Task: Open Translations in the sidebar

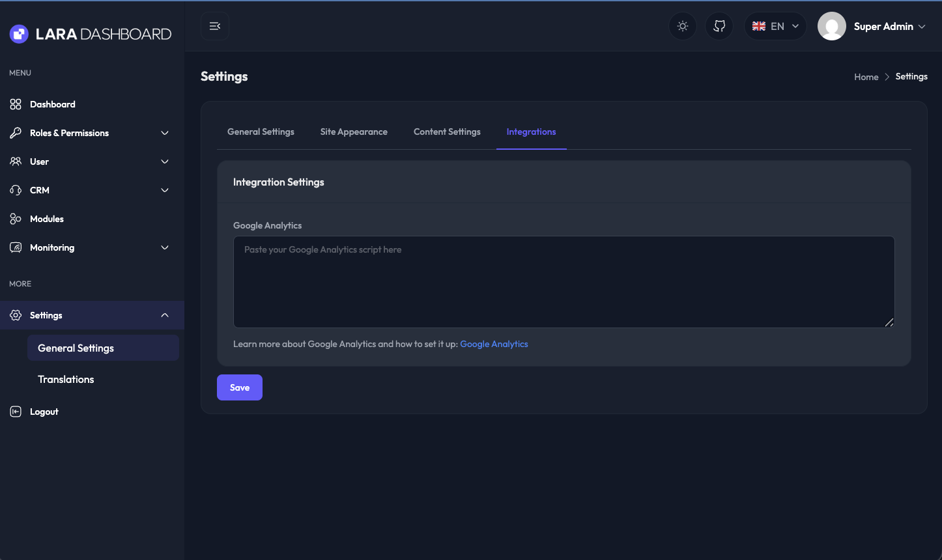Action: (66, 379)
